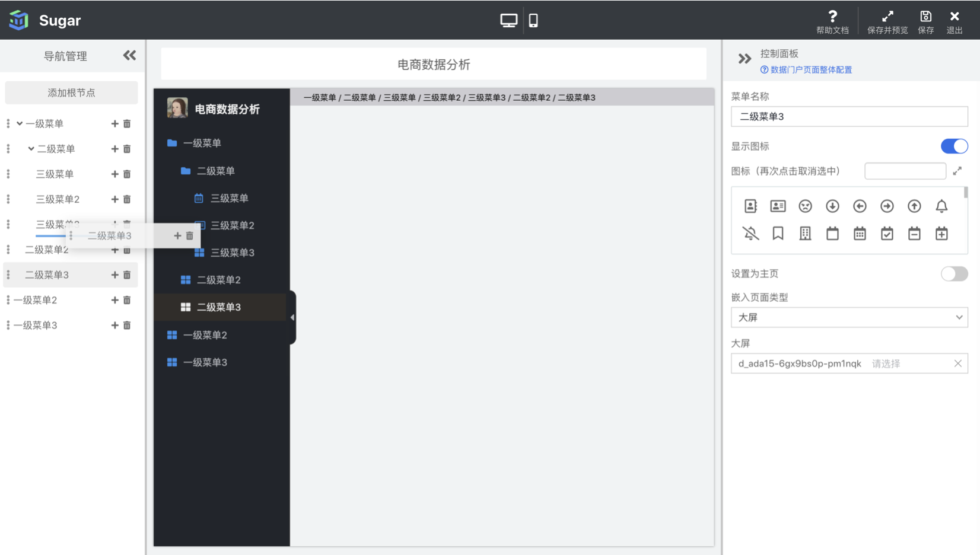980x555 pixels.
Task: Choose the circled down arrow icon
Action: (x=832, y=206)
